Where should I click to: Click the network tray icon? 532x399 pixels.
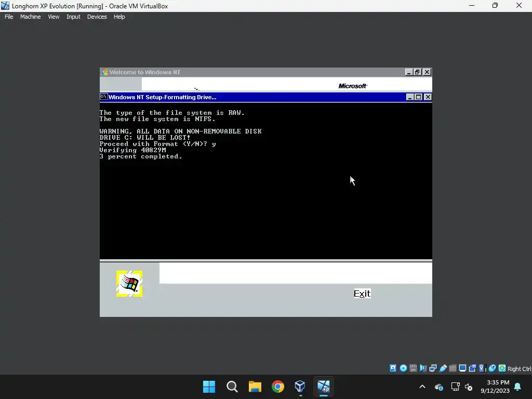coord(455,387)
